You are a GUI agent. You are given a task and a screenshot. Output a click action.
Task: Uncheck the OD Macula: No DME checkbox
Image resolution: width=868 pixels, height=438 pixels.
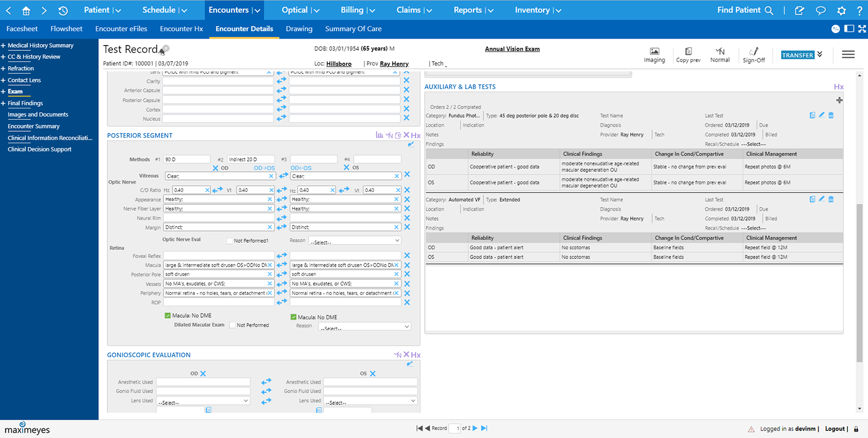168,315
